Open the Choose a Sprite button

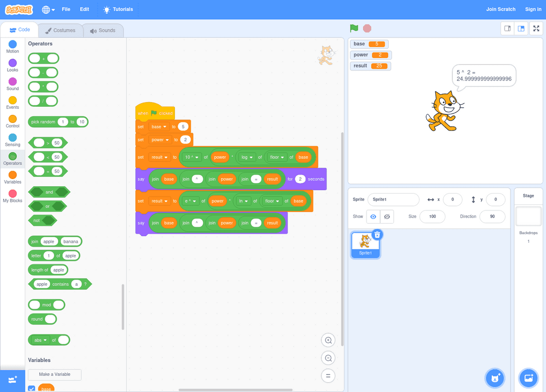[x=495, y=377]
